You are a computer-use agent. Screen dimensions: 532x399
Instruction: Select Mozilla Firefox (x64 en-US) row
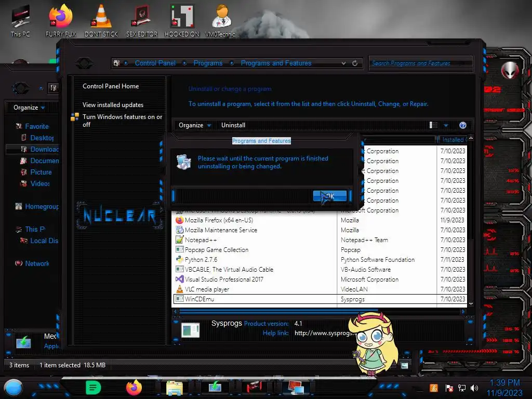point(320,220)
